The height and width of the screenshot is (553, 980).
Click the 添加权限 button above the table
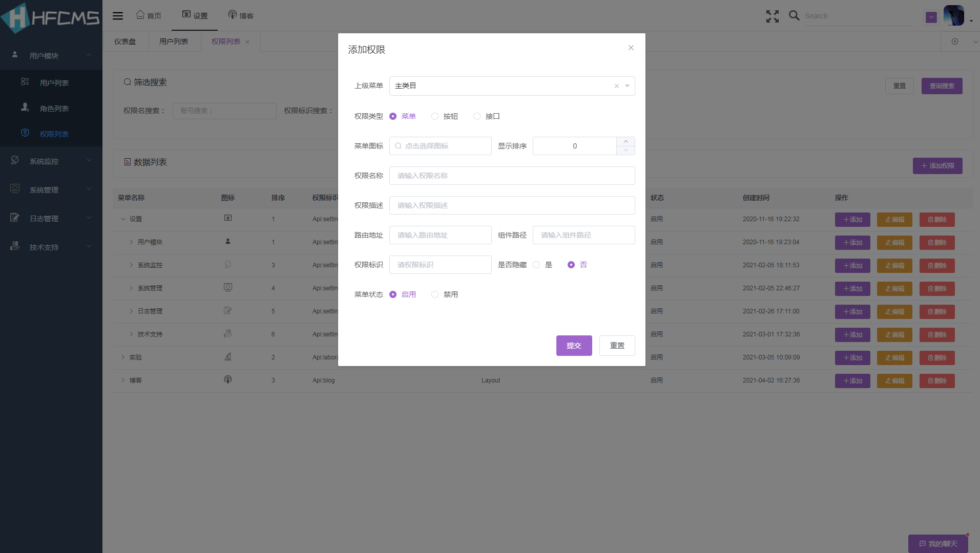(937, 166)
